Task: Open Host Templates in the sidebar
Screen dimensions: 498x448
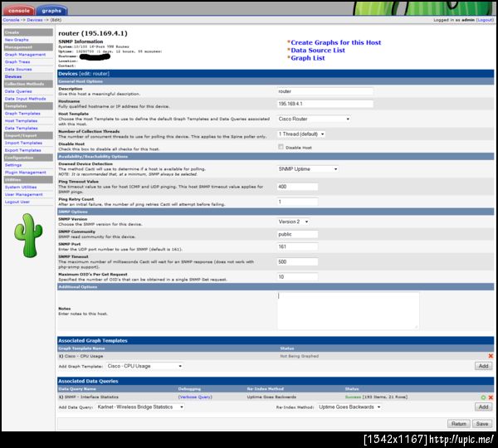Action: 21,120
